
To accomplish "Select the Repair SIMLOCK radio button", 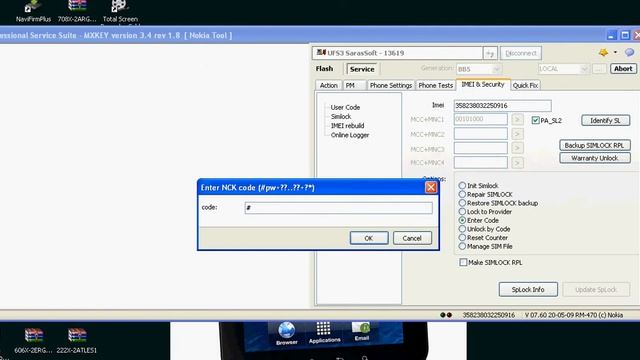I will click(x=462, y=194).
